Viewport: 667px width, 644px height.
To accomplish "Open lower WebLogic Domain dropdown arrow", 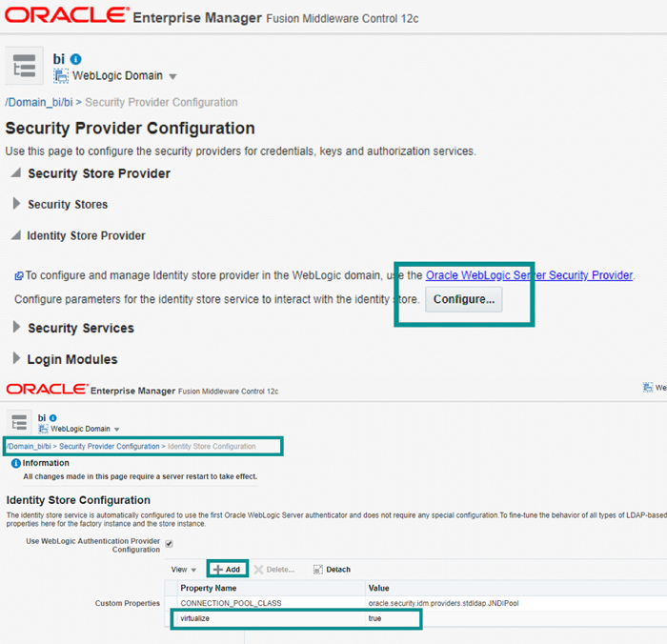I will [116, 430].
